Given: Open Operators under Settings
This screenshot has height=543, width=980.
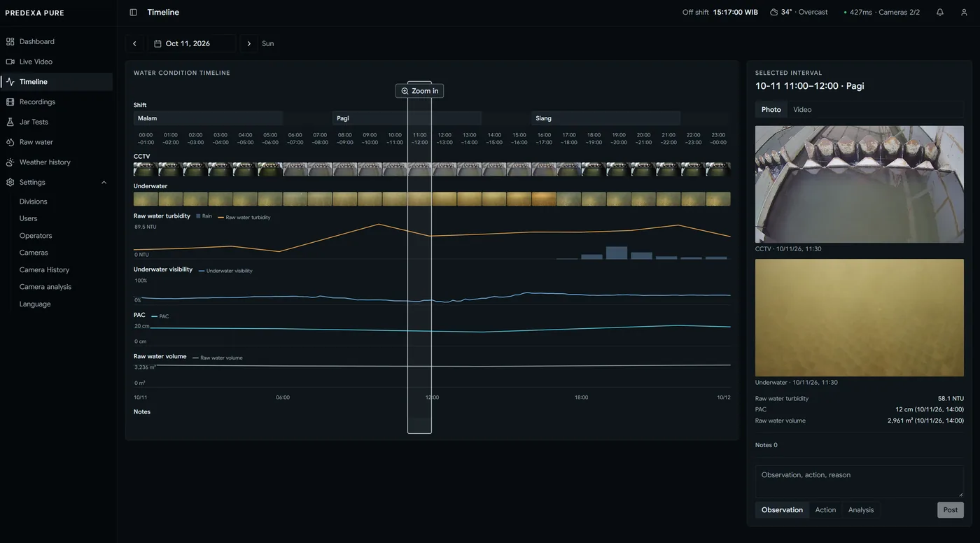Looking at the screenshot, I should point(36,236).
